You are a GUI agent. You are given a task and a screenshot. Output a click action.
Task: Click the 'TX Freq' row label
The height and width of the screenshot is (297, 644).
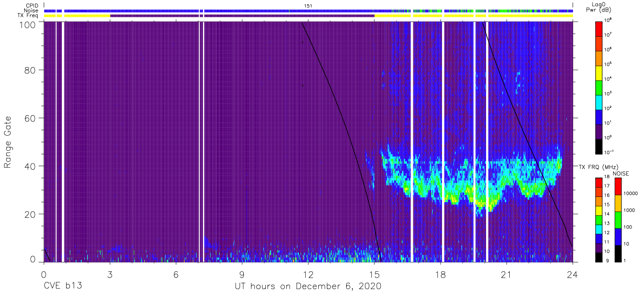tap(28, 16)
